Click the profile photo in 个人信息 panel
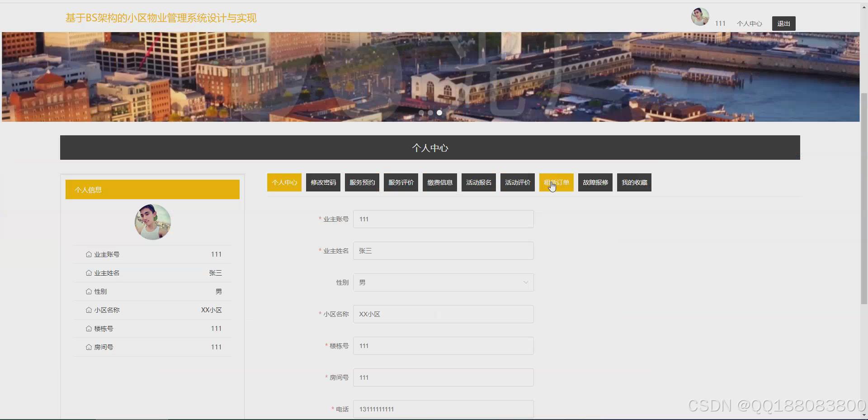Image resolution: width=868 pixels, height=420 pixels. click(152, 222)
